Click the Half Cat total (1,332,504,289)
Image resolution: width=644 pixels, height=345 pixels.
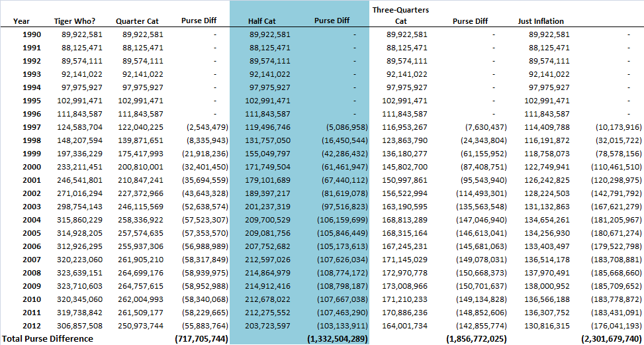336,338
